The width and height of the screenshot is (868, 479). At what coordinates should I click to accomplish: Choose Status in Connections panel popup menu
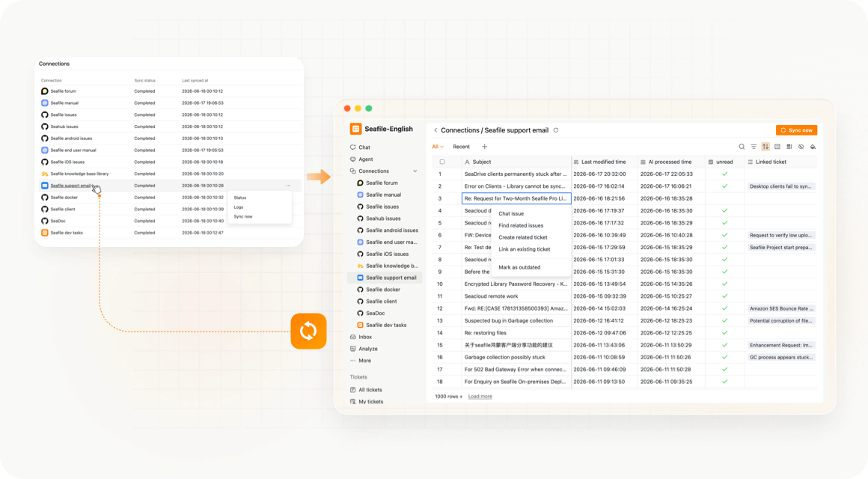tap(239, 198)
